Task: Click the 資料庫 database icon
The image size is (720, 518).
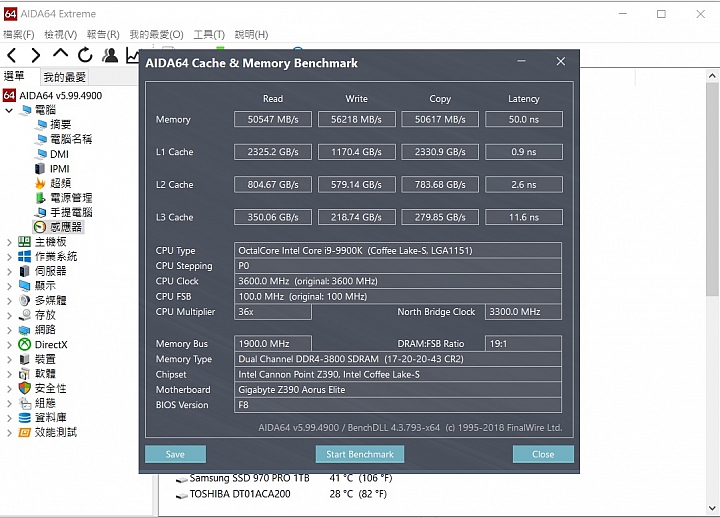Action: click(x=24, y=417)
